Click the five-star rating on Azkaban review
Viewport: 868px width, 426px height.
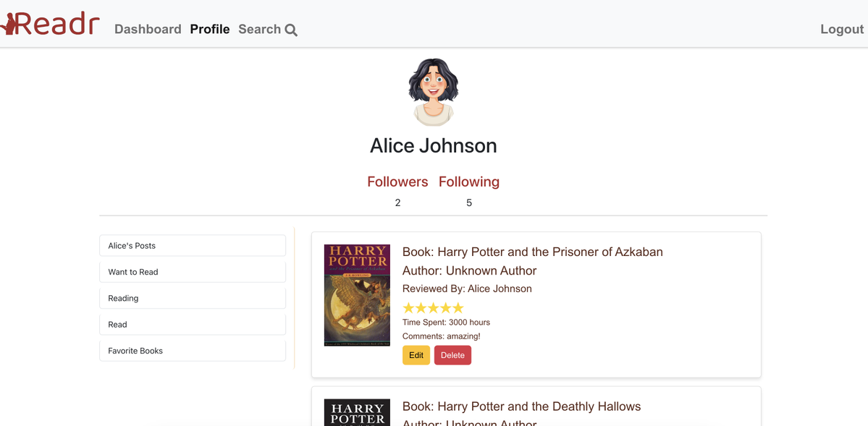(433, 308)
